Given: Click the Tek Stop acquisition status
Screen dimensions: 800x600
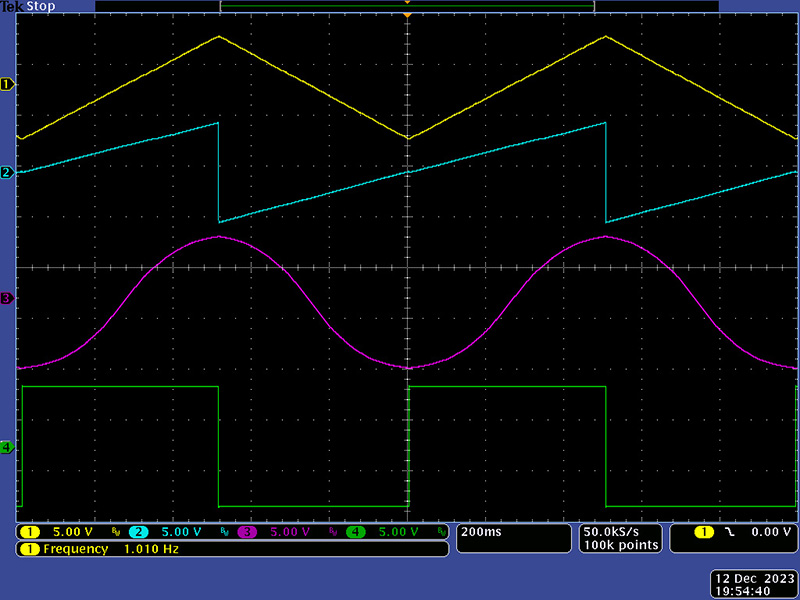Looking at the screenshot, I should (28, 6).
